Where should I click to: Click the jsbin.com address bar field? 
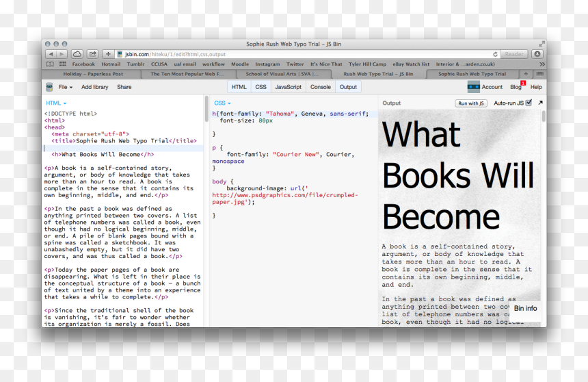click(308, 54)
